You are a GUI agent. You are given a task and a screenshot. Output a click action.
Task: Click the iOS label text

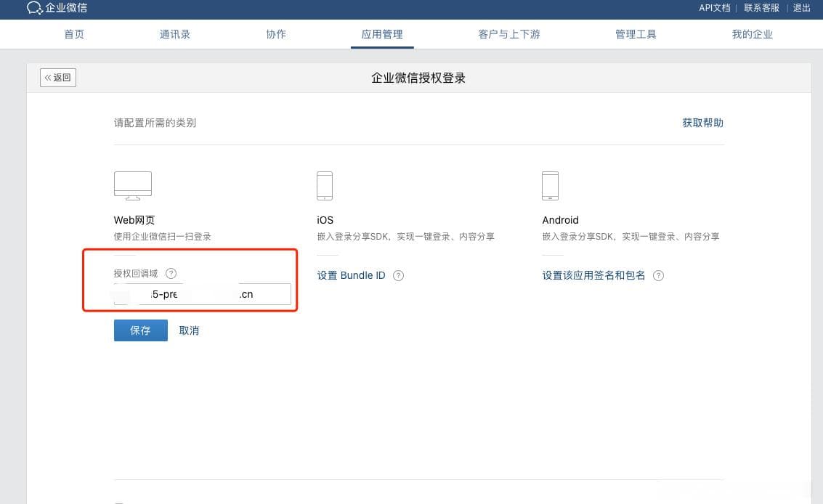325,220
